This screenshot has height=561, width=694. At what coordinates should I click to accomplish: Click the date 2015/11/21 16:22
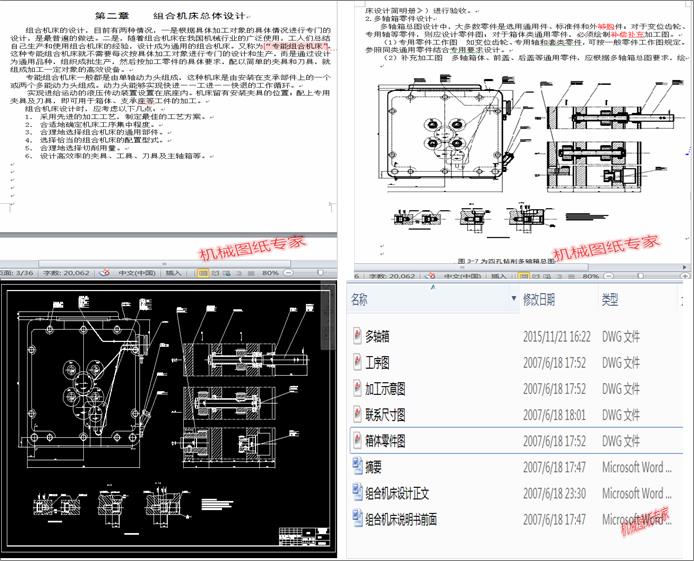click(557, 337)
